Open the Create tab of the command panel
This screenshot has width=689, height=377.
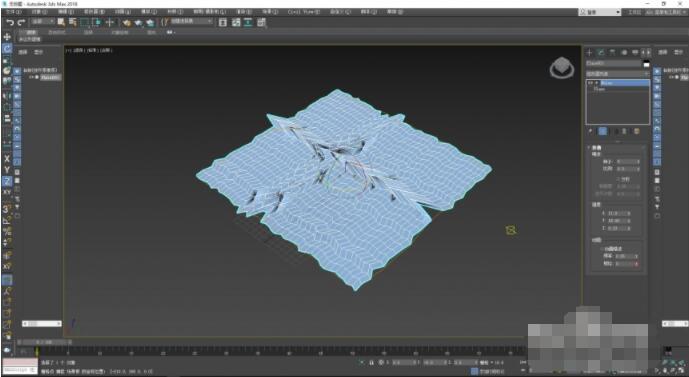(589, 52)
